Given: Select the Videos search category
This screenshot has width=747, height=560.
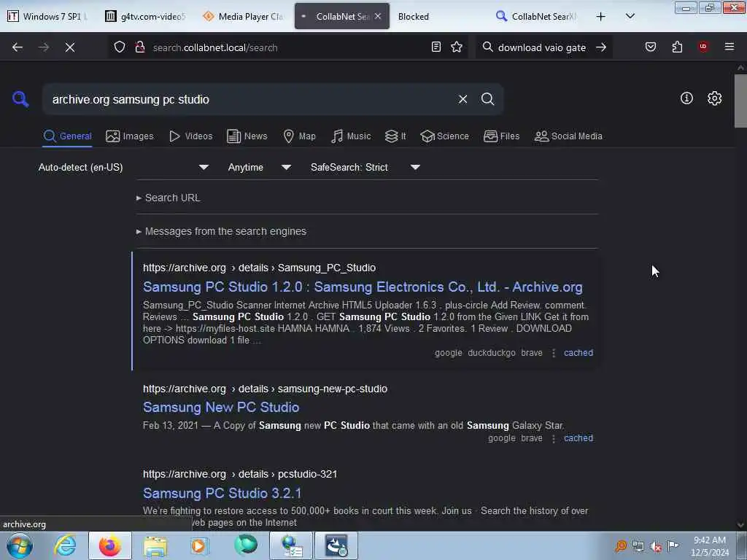Looking at the screenshot, I should (190, 136).
